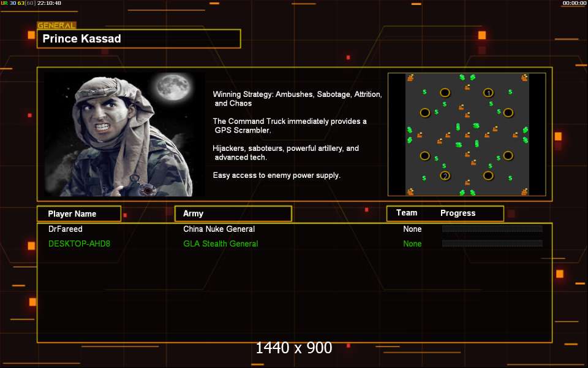Select player DrFareed in the list
This screenshot has width=588, height=368.
pos(66,229)
